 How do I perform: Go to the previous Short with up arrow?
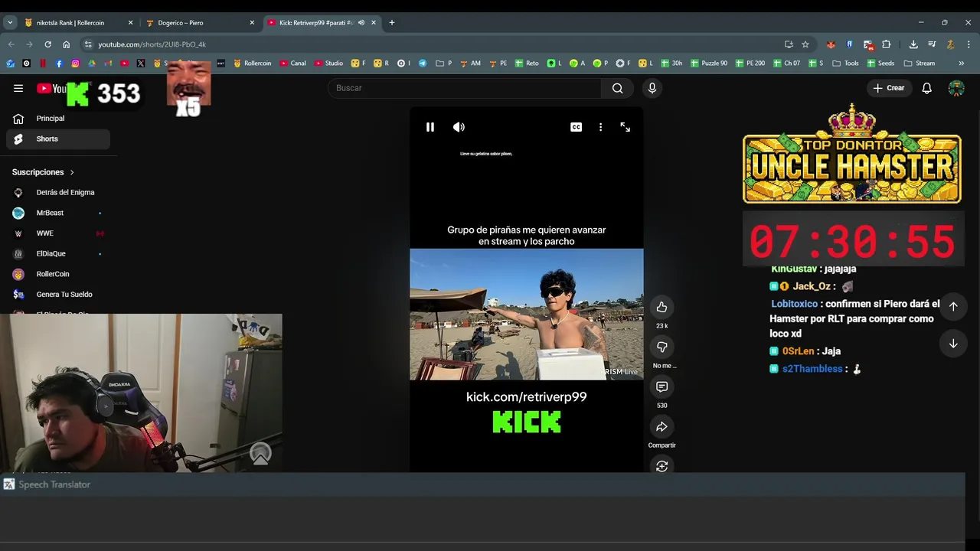click(x=953, y=306)
